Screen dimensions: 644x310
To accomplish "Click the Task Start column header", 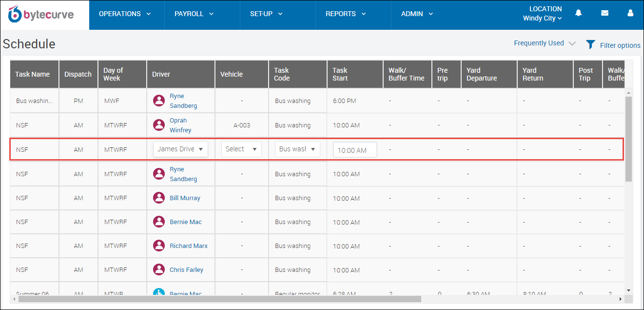I will pos(355,74).
